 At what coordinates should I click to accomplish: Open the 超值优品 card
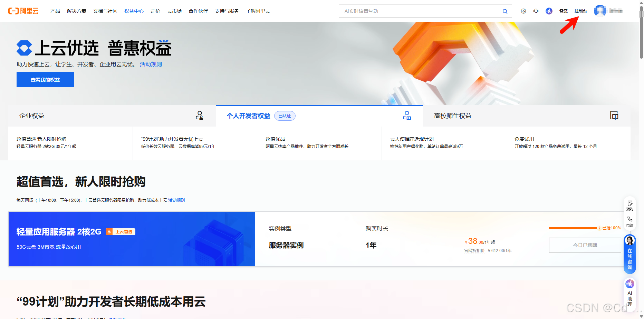coord(319,143)
